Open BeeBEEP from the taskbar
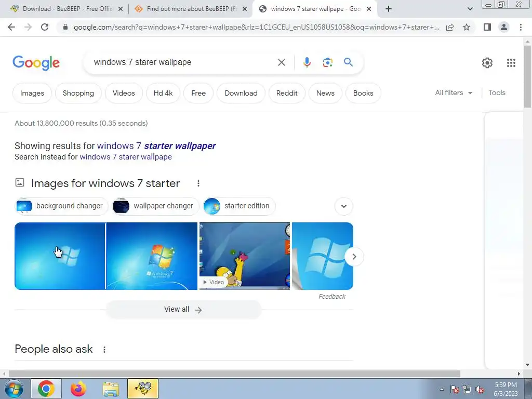Viewport: 532px width, 399px height. tap(142, 389)
